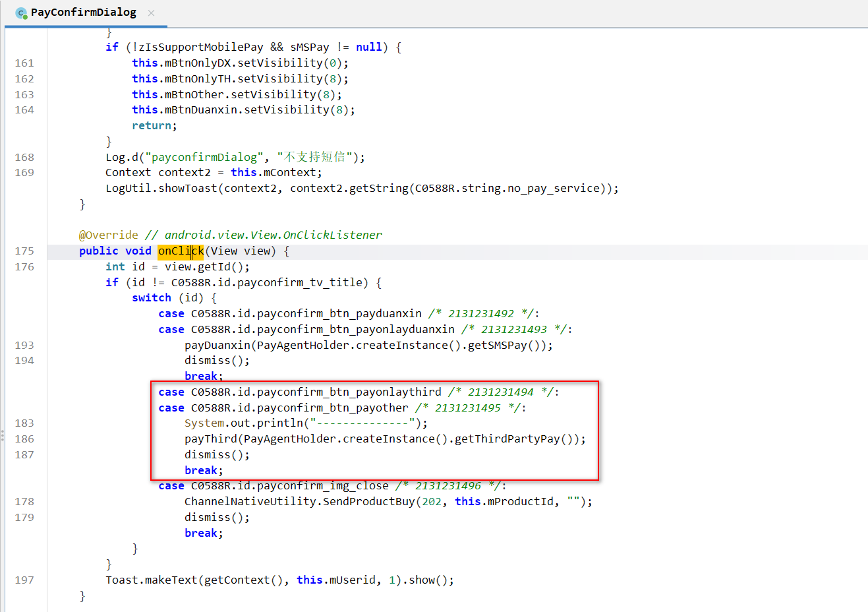Screen dimensions: 868x612
Task: Click line number 175 in the gutter
Action: tap(24, 251)
